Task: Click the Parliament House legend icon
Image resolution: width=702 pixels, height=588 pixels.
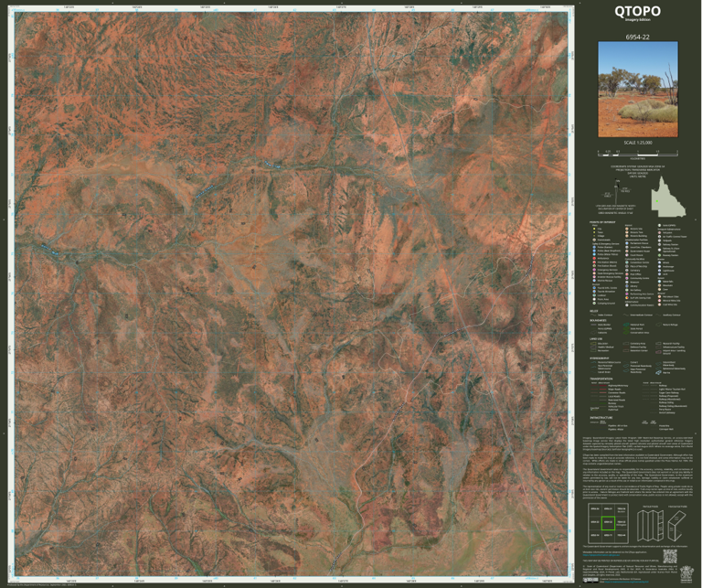Action: (x=627, y=243)
